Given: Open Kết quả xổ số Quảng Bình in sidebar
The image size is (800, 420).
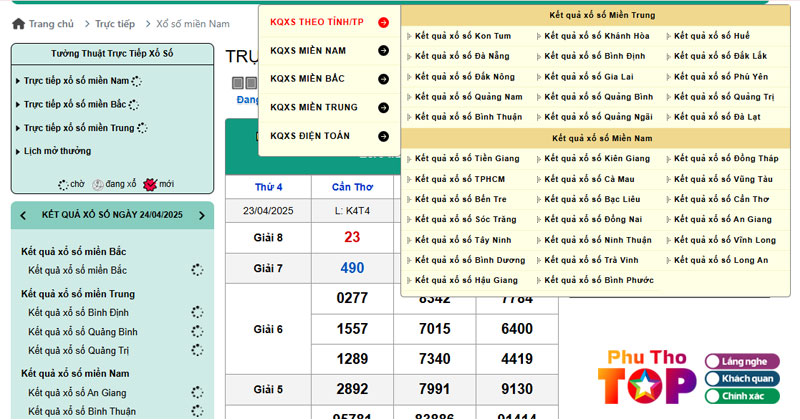Looking at the screenshot, I should tap(82, 332).
